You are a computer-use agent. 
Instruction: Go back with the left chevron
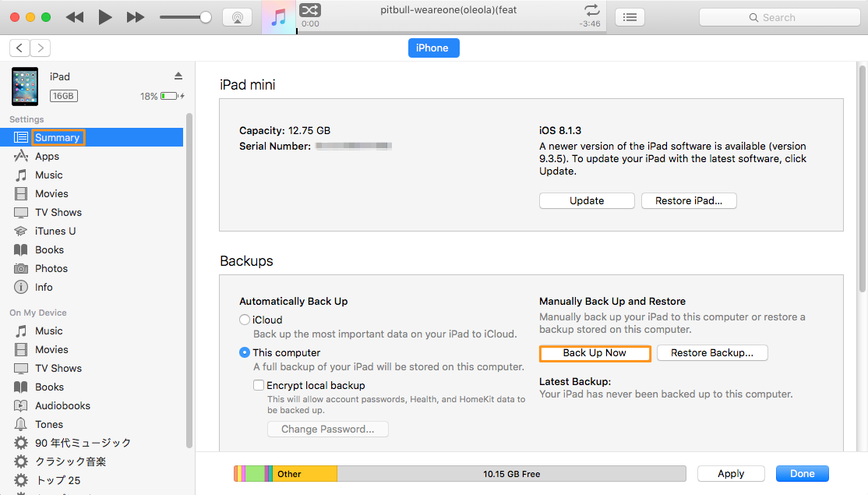(19, 48)
